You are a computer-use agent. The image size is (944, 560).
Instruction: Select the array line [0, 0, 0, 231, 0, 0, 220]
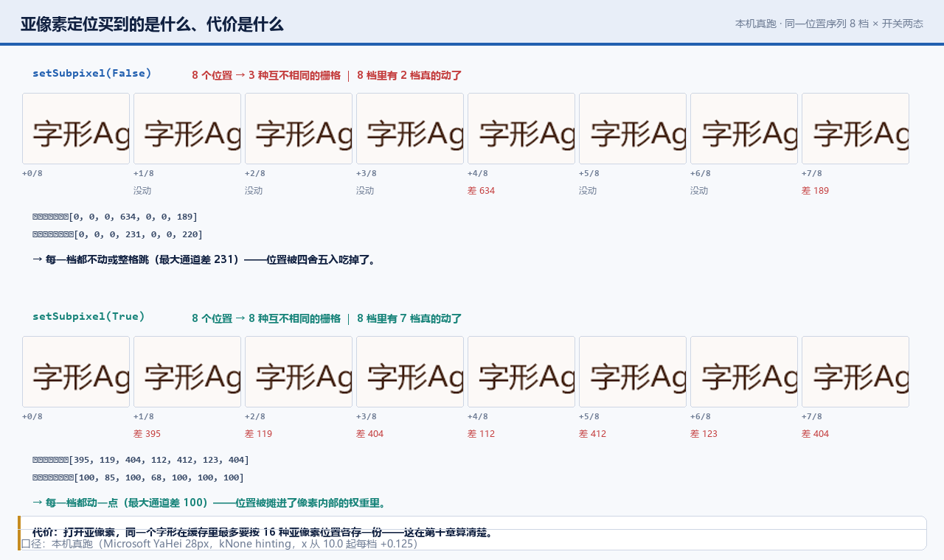[x=118, y=234]
